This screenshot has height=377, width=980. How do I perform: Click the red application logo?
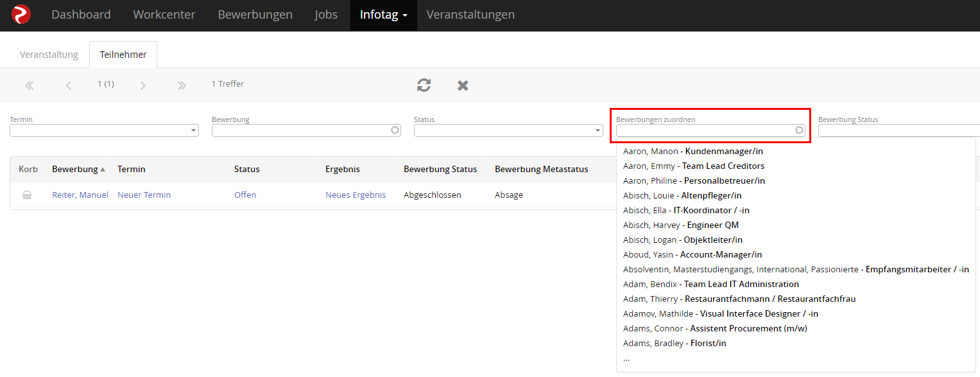click(x=21, y=14)
